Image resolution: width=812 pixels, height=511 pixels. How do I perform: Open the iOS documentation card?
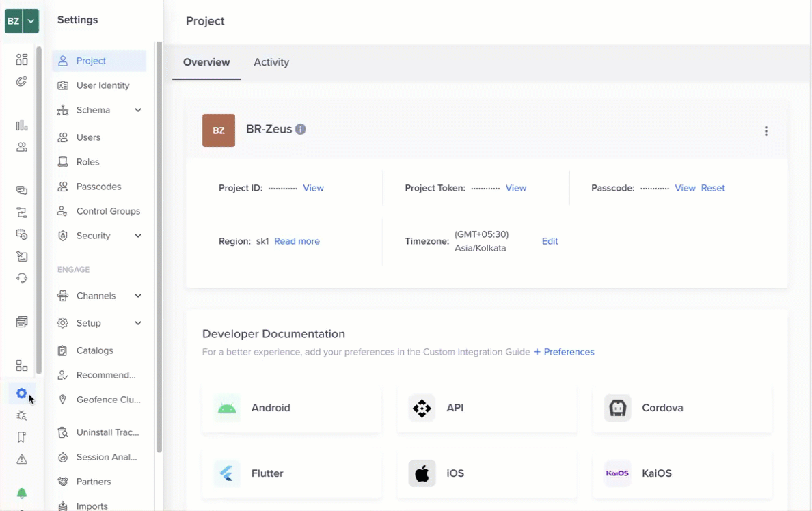487,473
